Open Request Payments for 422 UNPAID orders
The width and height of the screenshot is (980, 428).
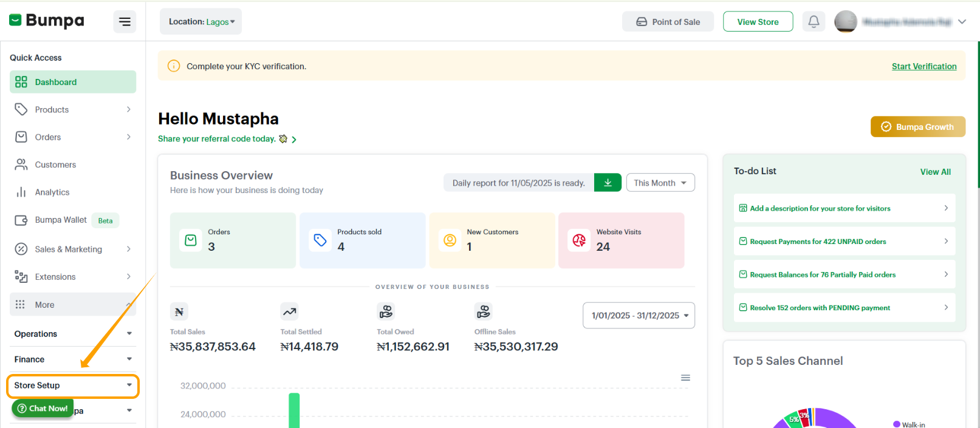(845, 242)
